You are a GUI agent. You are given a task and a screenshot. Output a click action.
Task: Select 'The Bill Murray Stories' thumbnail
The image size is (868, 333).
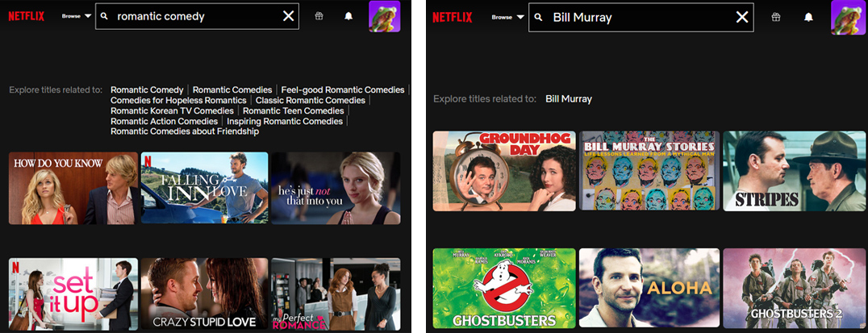pos(649,171)
